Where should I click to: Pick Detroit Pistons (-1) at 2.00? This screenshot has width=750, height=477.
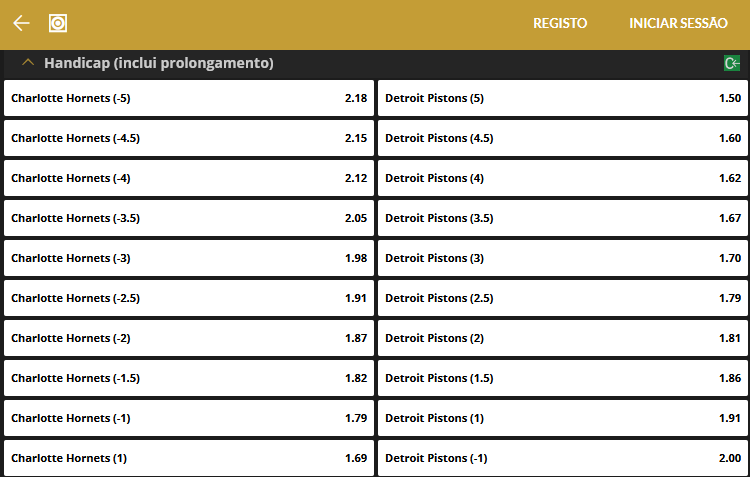coord(563,458)
